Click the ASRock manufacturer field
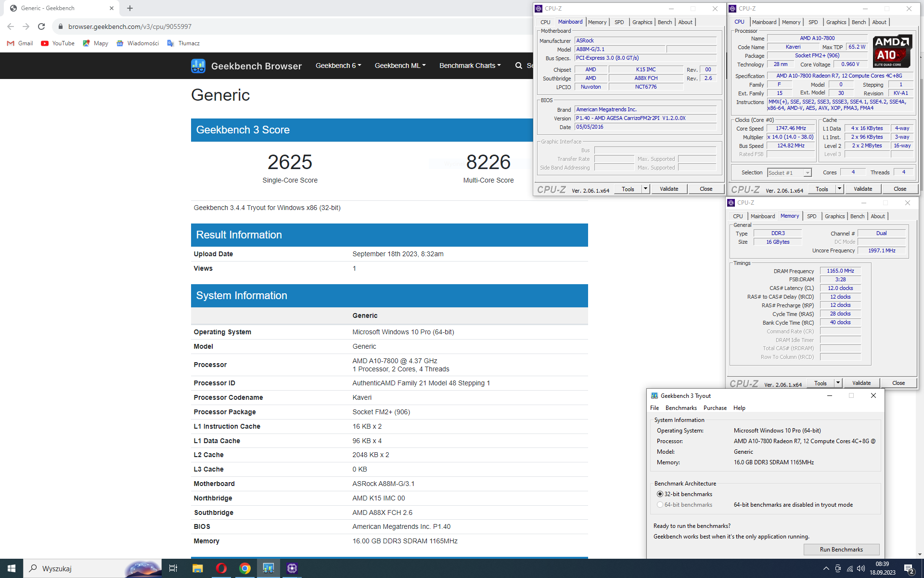 point(646,40)
